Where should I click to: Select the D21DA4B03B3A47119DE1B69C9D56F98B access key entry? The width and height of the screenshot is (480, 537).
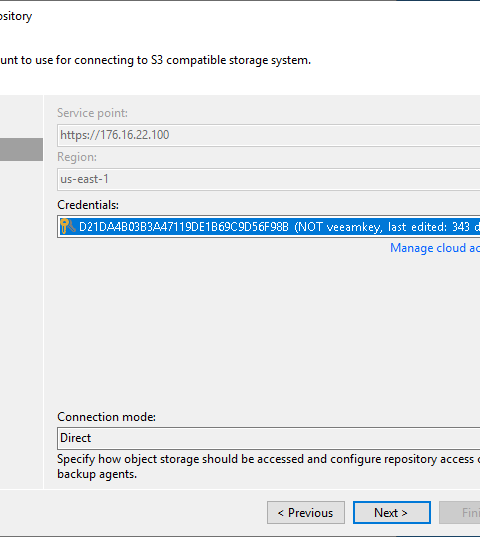point(184,227)
